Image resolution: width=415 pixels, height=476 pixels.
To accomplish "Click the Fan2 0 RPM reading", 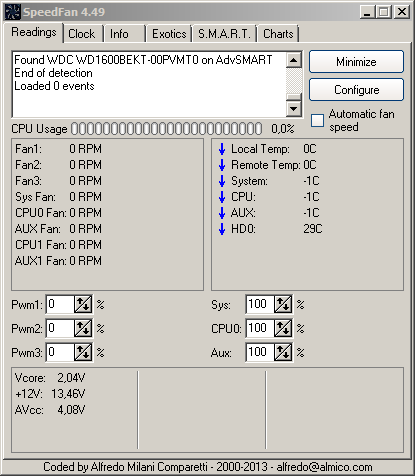I will tap(58, 165).
